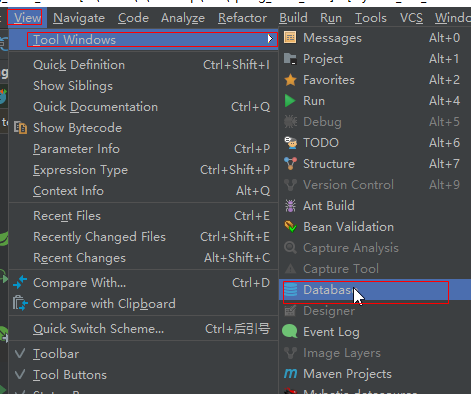Click the Event Log speech bubble icon
Screen dimensions: 471x394
coord(290,332)
